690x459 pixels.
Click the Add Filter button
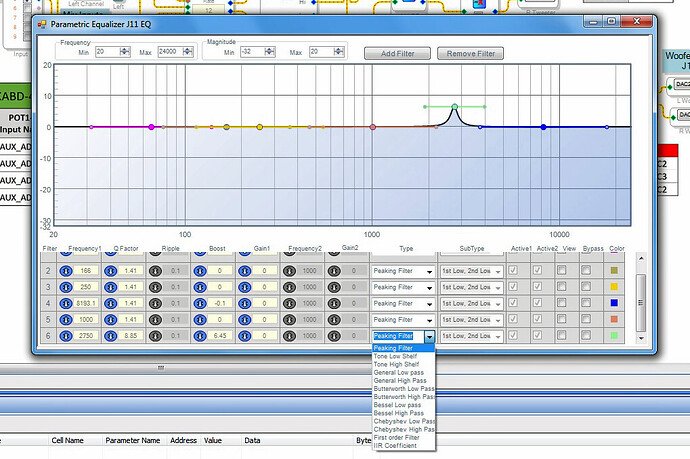click(x=397, y=53)
